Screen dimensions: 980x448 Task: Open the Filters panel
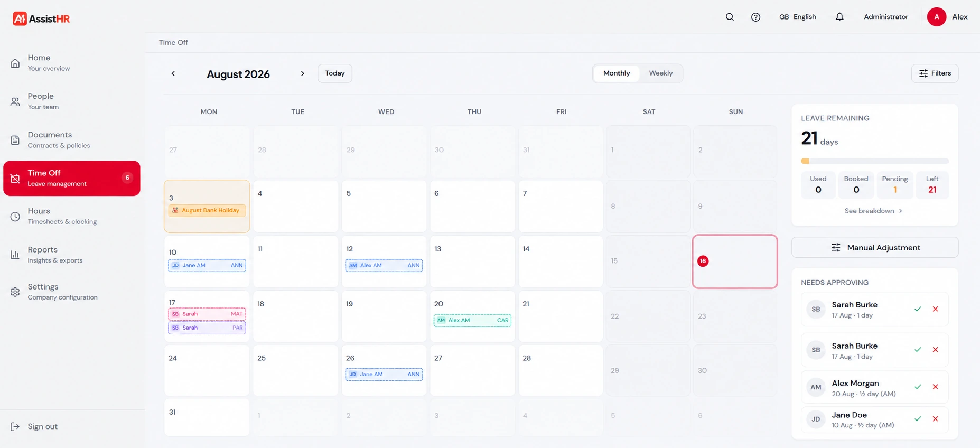click(935, 73)
